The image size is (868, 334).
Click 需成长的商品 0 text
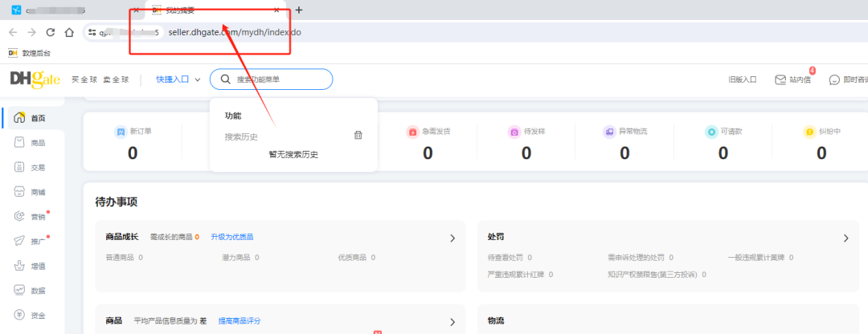[x=174, y=237]
